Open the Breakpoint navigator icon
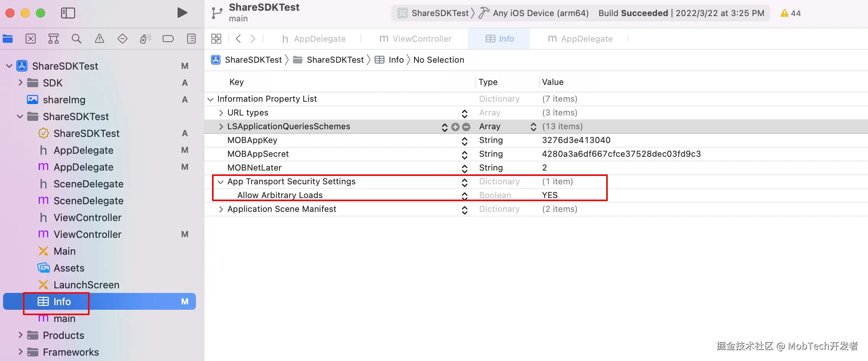The width and height of the screenshot is (868, 361). pyautogui.click(x=168, y=39)
